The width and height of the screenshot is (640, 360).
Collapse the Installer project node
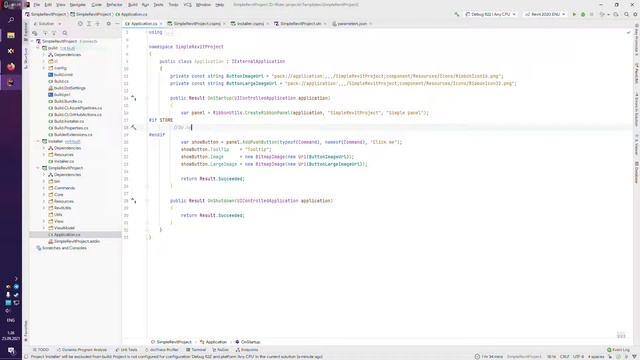coord(39,141)
